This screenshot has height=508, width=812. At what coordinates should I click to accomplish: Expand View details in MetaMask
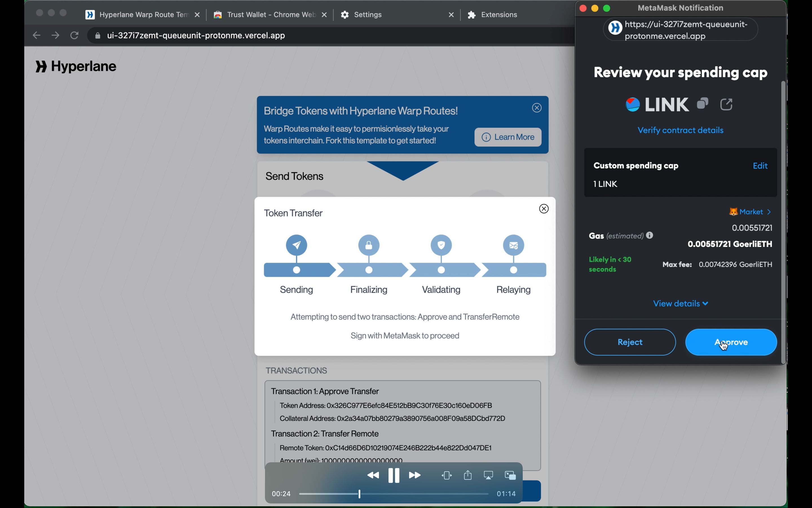[680, 304]
